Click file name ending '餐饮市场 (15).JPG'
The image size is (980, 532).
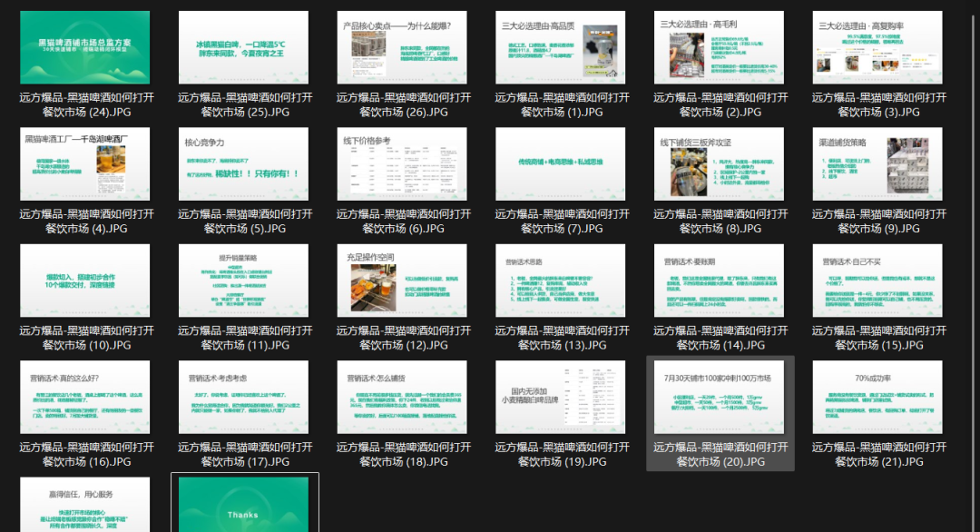878,339
